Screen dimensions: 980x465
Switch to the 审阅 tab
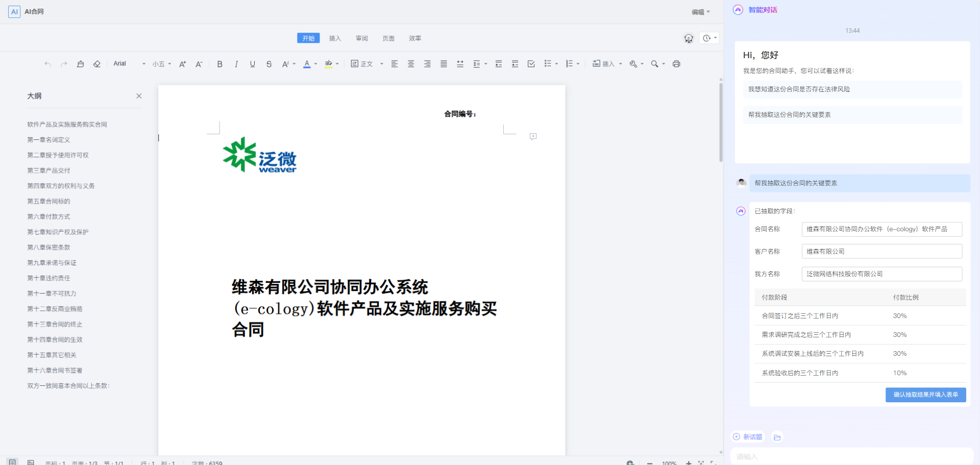(362, 38)
